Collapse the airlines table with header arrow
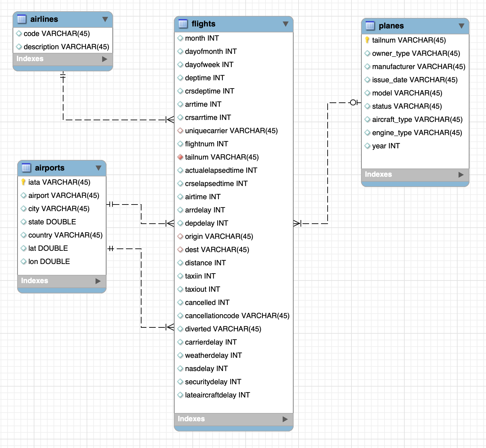The width and height of the screenshot is (486, 448). pos(105,19)
